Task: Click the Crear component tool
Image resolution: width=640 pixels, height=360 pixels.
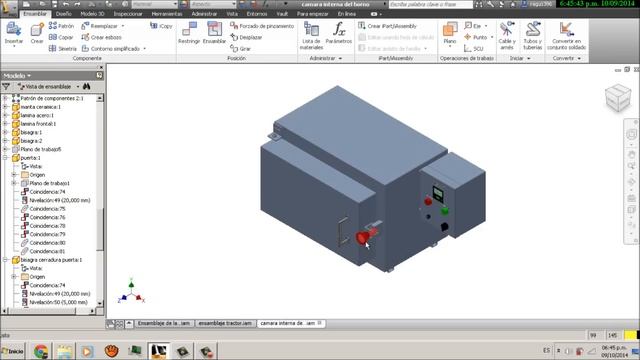Action: (37, 33)
